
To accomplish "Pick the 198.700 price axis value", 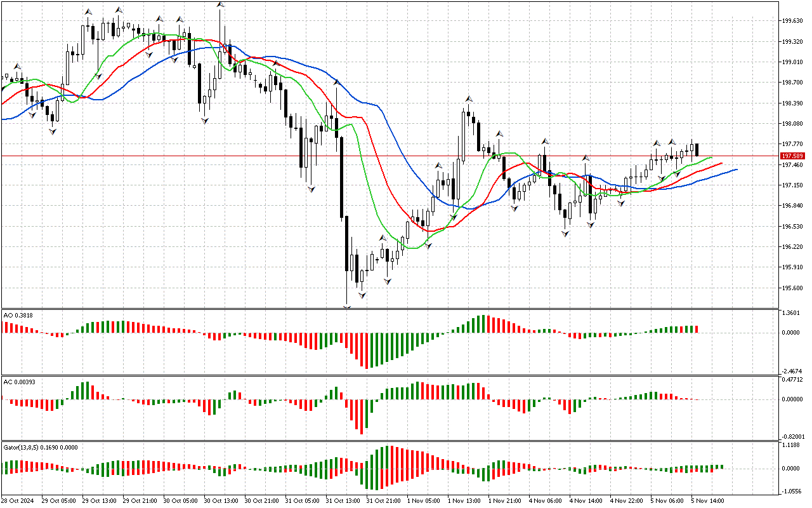I will click(794, 83).
